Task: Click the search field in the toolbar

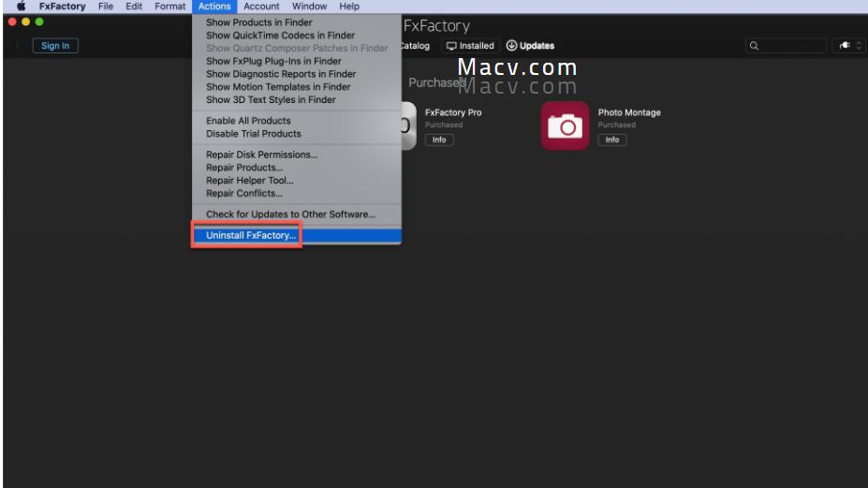Action: point(787,45)
